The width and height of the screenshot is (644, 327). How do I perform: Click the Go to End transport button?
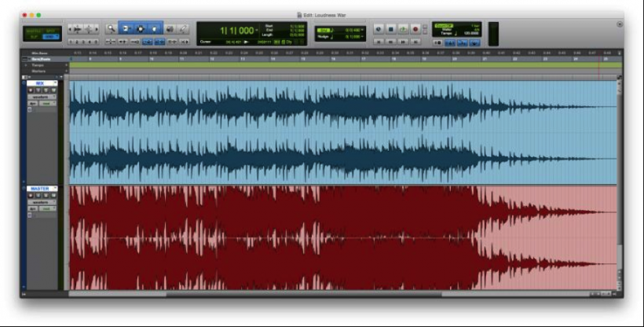pos(415,42)
